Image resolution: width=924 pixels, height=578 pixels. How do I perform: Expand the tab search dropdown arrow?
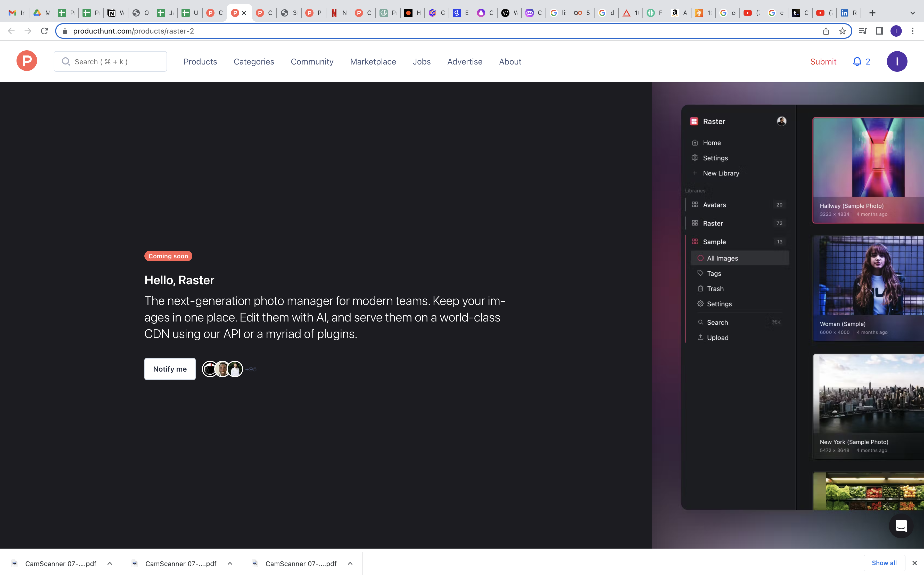pos(913,13)
